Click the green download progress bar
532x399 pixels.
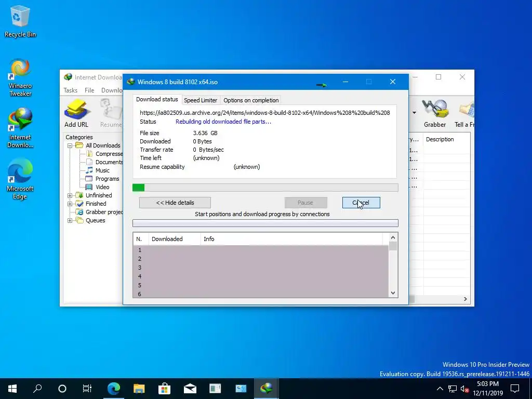coord(265,188)
